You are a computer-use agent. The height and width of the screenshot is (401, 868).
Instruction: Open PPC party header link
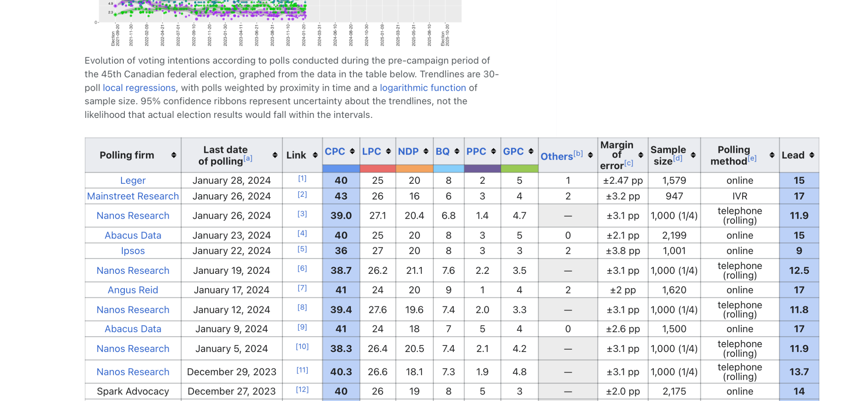pos(476,151)
